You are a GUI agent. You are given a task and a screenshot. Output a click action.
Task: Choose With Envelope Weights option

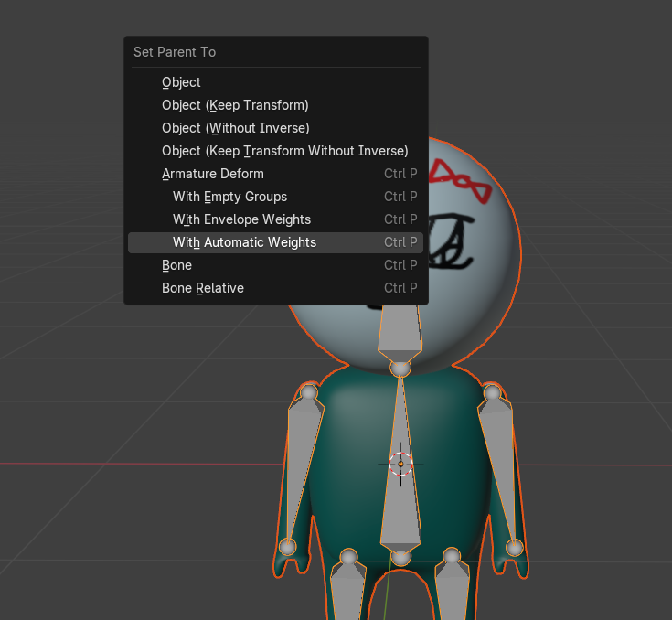(x=275, y=219)
